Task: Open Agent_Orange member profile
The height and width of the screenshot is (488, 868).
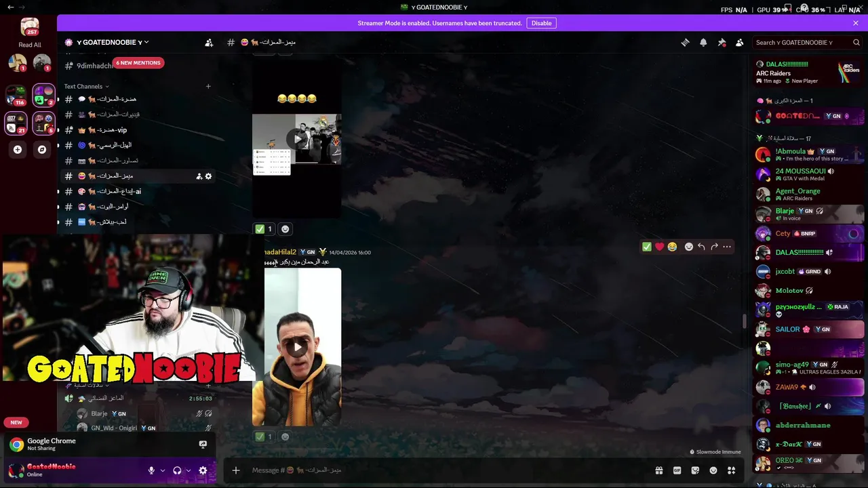Action: coord(809,195)
